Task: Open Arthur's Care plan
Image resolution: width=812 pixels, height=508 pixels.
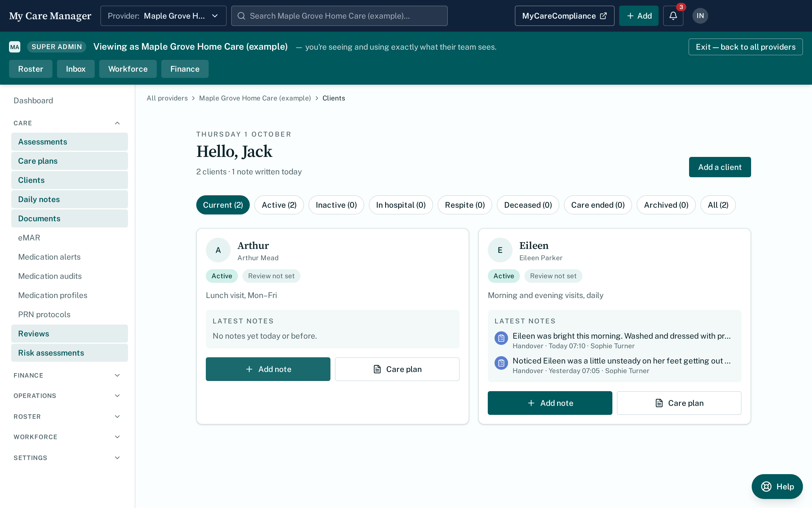Action: [397, 369]
